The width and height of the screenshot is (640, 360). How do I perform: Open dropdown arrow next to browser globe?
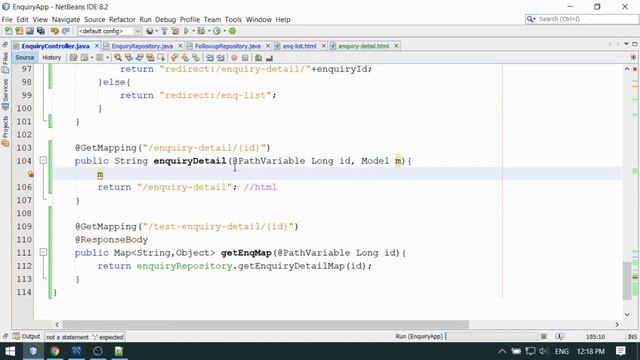157,31
